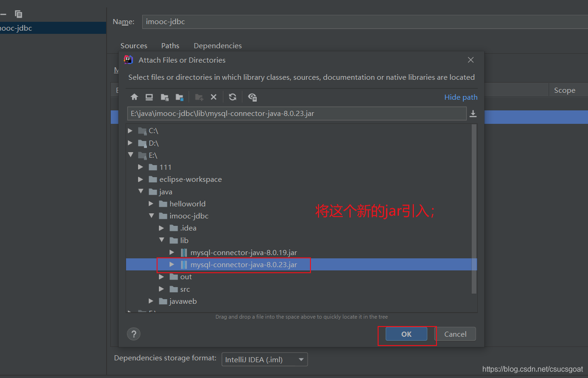Expand the src folder
Screen dimensions: 588x378
tap(161, 289)
